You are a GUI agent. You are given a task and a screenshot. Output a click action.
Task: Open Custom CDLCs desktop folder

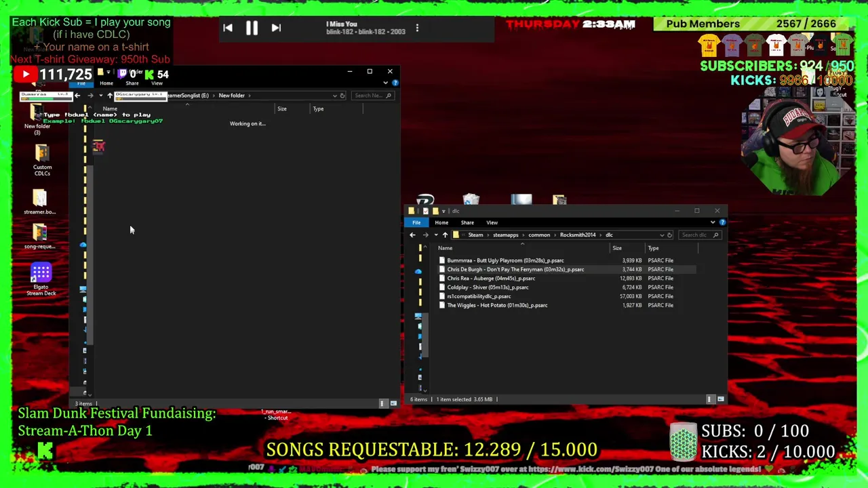[42, 160]
